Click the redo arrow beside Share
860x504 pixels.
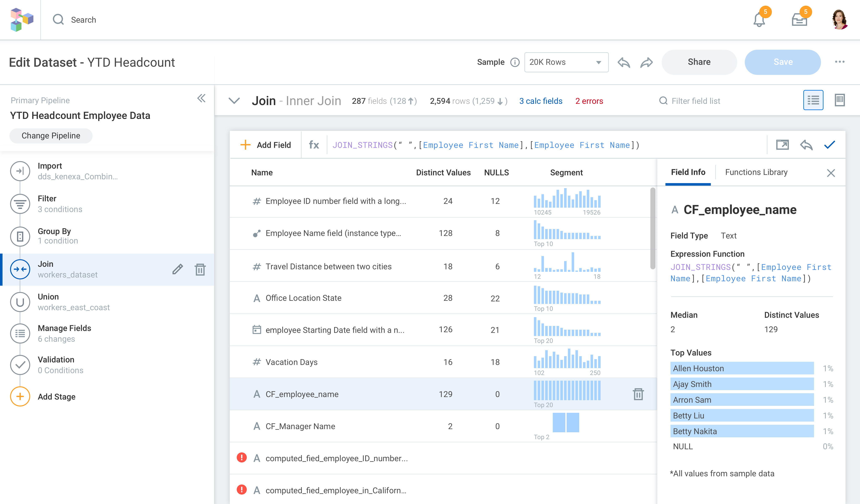pyautogui.click(x=646, y=63)
